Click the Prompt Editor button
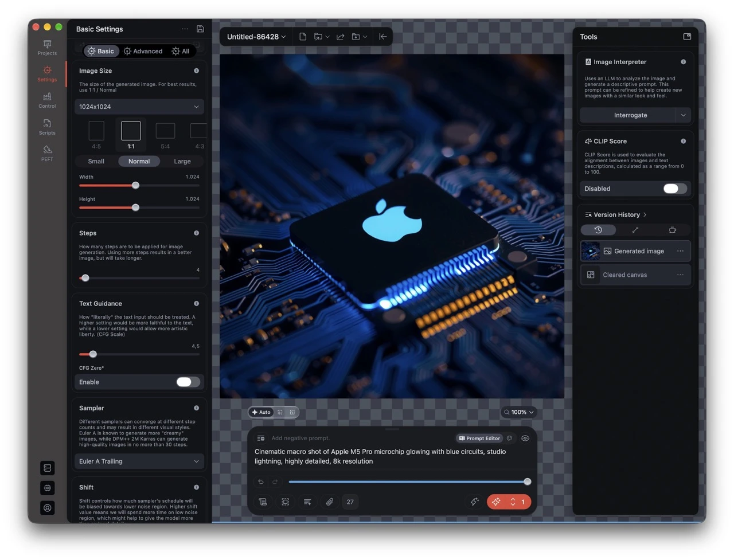Image resolution: width=734 pixels, height=560 pixels. pos(479,438)
